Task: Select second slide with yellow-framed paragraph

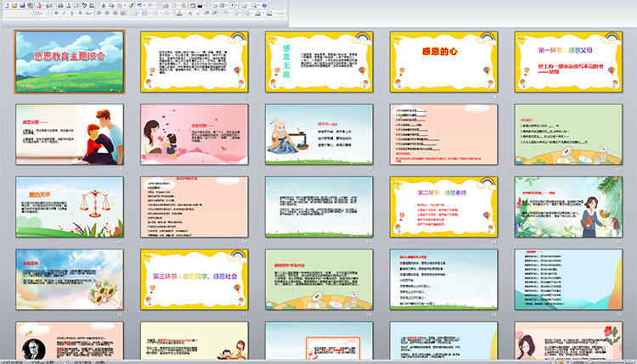Action: pos(194,62)
